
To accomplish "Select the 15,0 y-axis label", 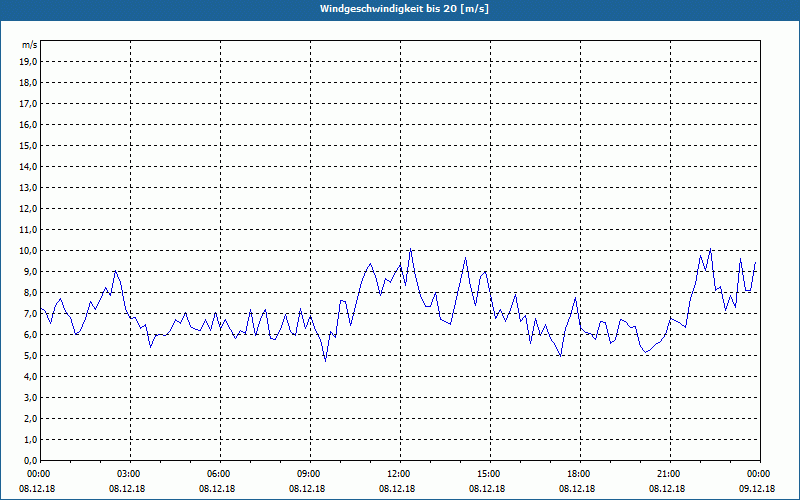I will (x=29, y=145).
